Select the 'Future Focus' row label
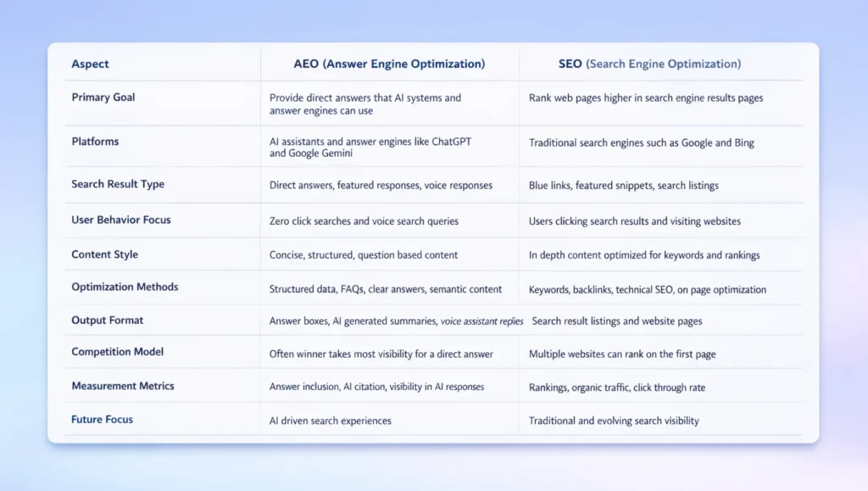 102,419
